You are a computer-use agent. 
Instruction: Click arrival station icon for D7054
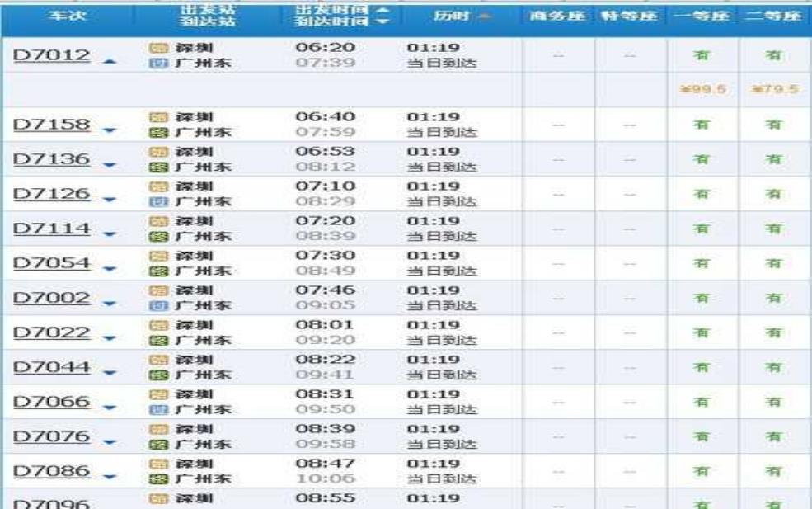[158, 271]
